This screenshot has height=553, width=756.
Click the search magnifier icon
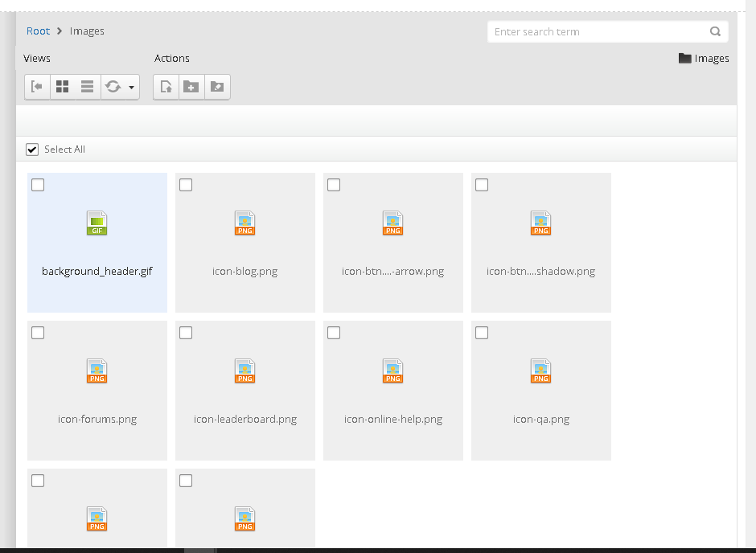click(716, 32)
